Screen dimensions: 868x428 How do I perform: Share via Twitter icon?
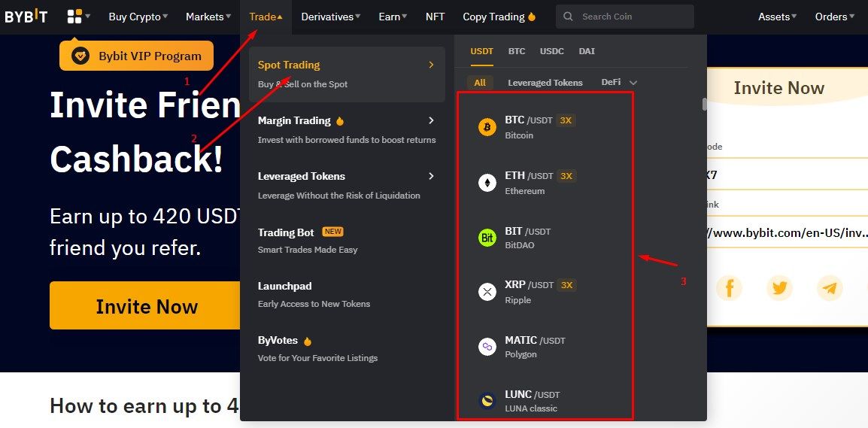pyautogui.click(x=779, y=288)
